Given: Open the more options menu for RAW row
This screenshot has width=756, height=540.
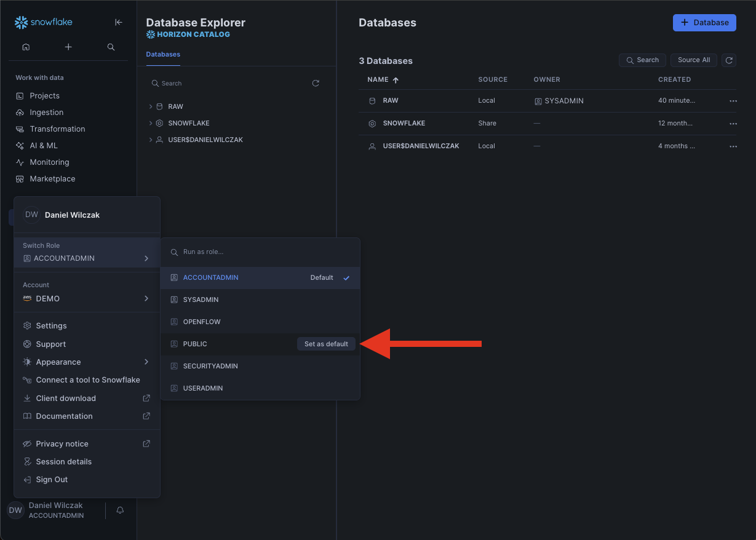Looking at the screenshot, I should click(x=733, y=101).
